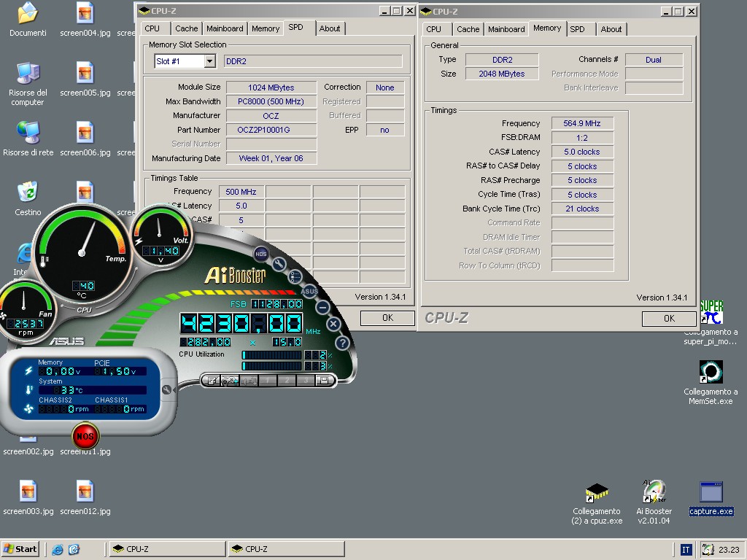The height and width of the screenshot is (560, 747).
Task: Open AI Booster help question mark
Action: pyautogui.click(x=343, y=343)
